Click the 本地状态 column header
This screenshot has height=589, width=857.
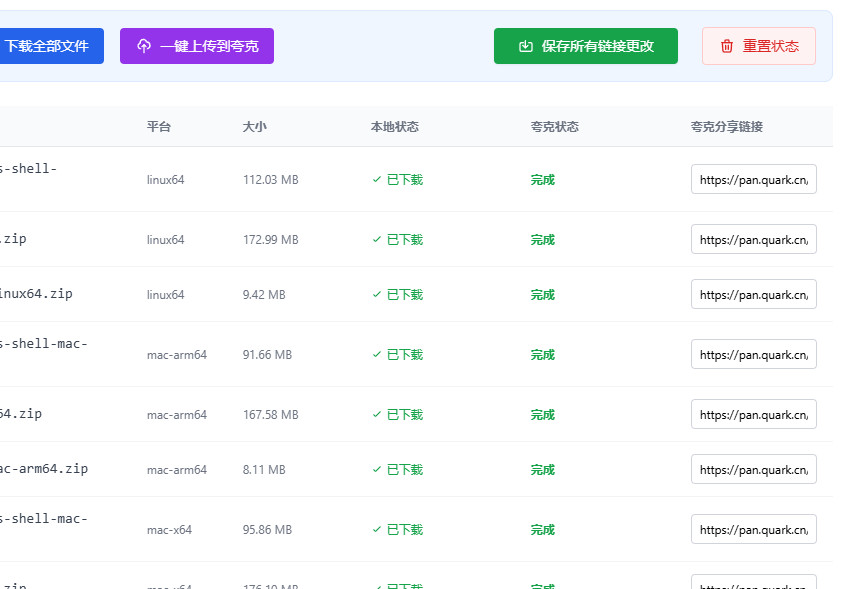395,127
